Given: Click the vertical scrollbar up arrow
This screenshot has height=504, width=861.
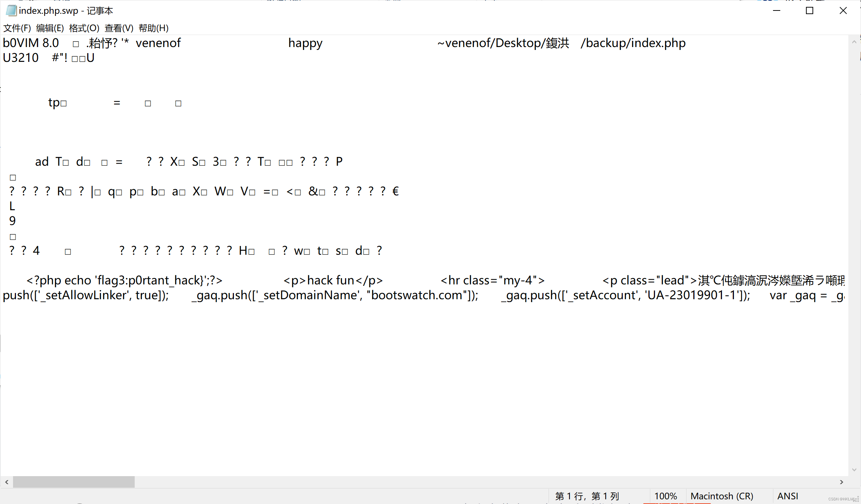Looking at the screenshot, I should [x=854, y=42].
